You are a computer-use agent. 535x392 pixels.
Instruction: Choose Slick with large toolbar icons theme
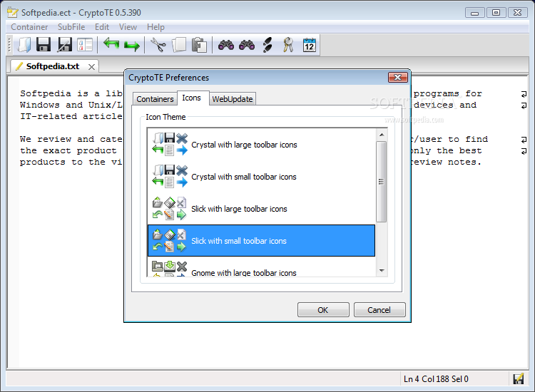261,209
